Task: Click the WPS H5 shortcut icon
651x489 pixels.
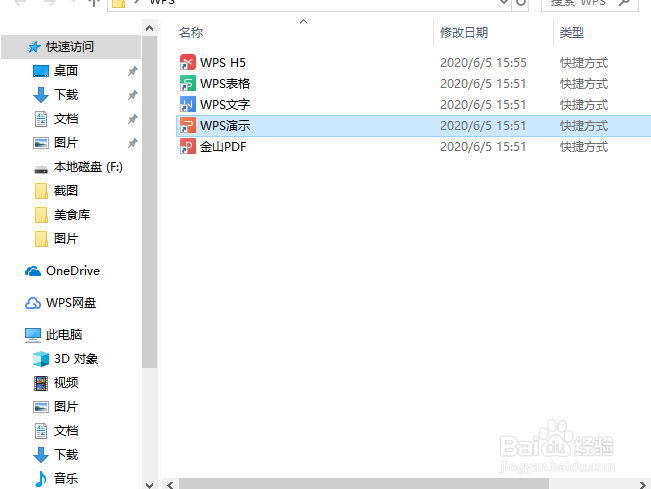Action: tap(188, 63)
